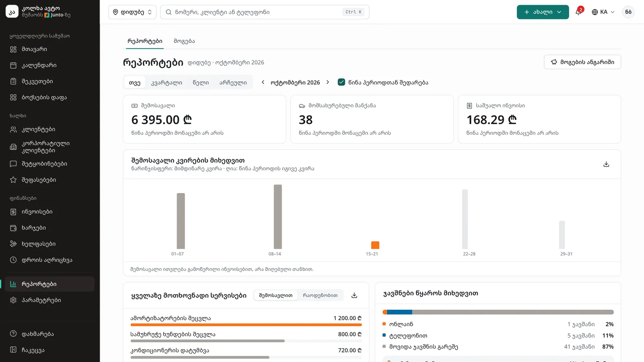Focus the search field ნომერი, კლიენტი

pos(265,12)
